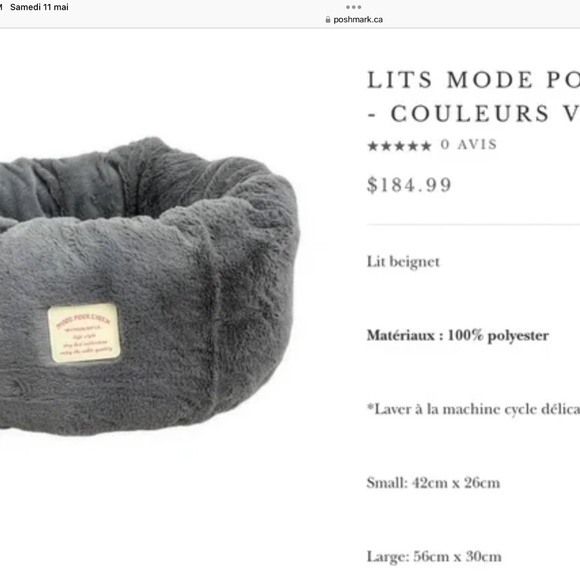
Task: Open the 0 AVIS reviews link
Action: 469,145
